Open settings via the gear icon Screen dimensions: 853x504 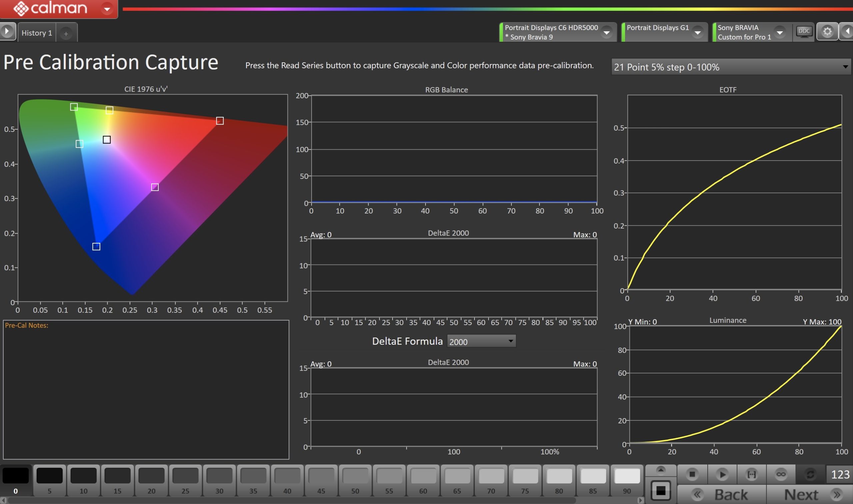[x=827, y=32]
